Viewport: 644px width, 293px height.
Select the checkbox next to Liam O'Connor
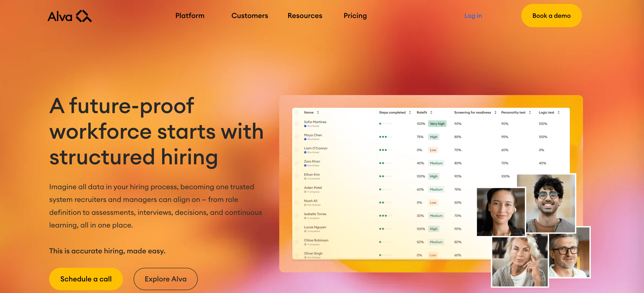coord(296,150)
